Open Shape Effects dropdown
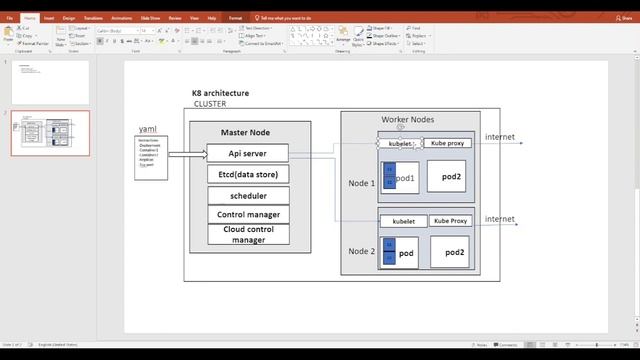The width and height of the screenshot is (640, 360). pyautogui.click(x=383, y=43)
